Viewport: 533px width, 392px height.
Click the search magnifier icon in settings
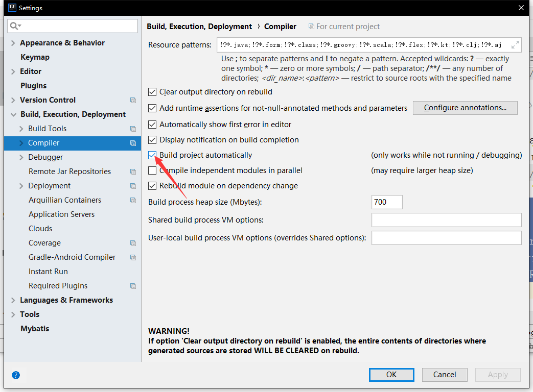[15, 26]
